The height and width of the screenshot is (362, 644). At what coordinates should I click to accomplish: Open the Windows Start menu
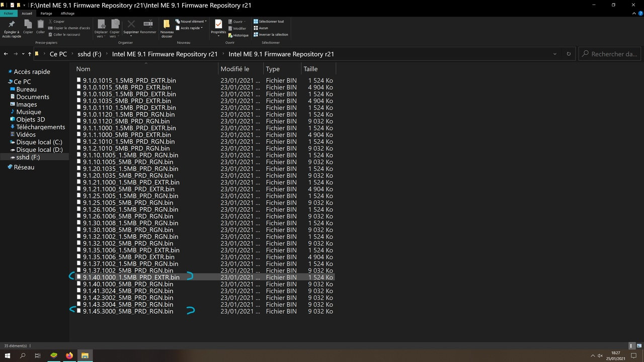[x=8, y=355]
